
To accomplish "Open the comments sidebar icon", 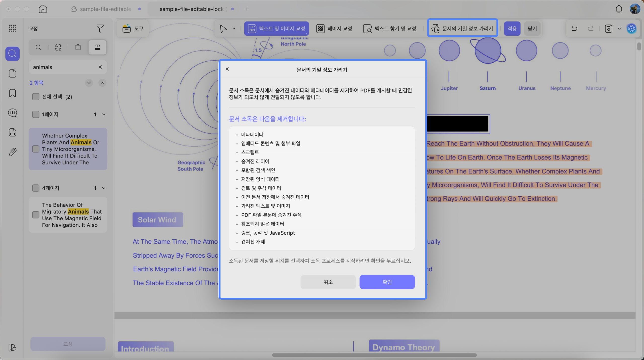I will click(12, 113).
